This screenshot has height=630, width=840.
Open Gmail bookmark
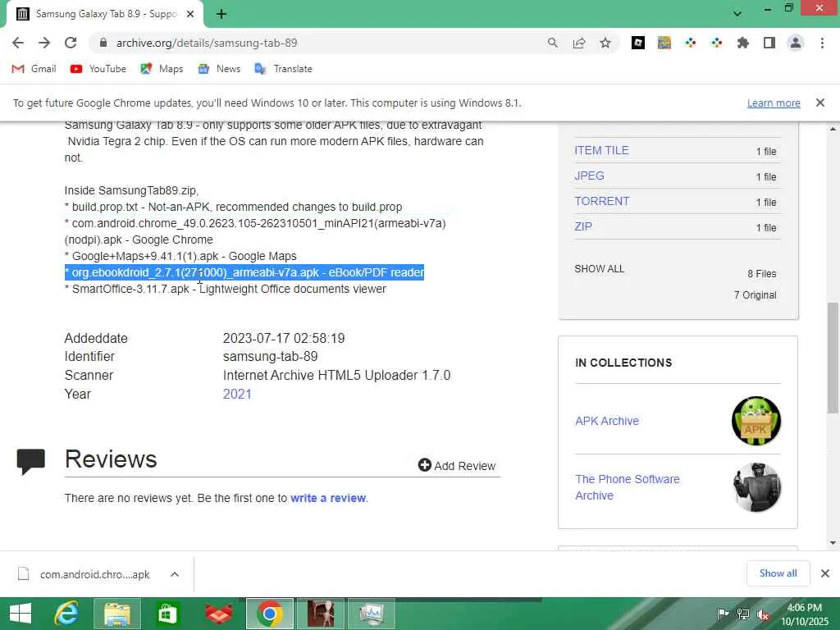tap(34, 69)
